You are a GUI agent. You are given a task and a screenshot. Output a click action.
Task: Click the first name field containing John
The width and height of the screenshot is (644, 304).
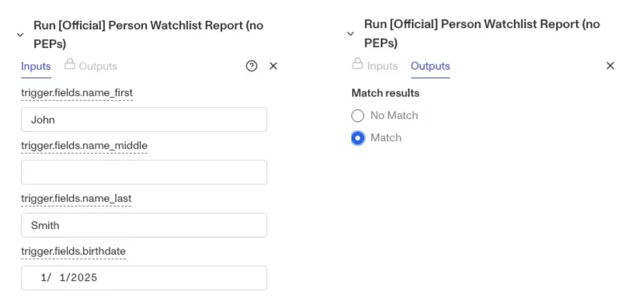point(144,119)
